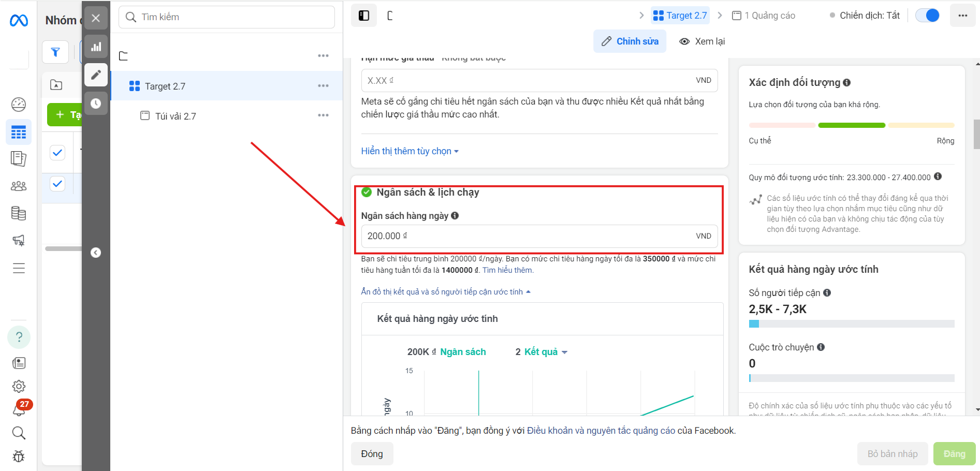Click the audience definition meter bar

click(x=851, y=125)
